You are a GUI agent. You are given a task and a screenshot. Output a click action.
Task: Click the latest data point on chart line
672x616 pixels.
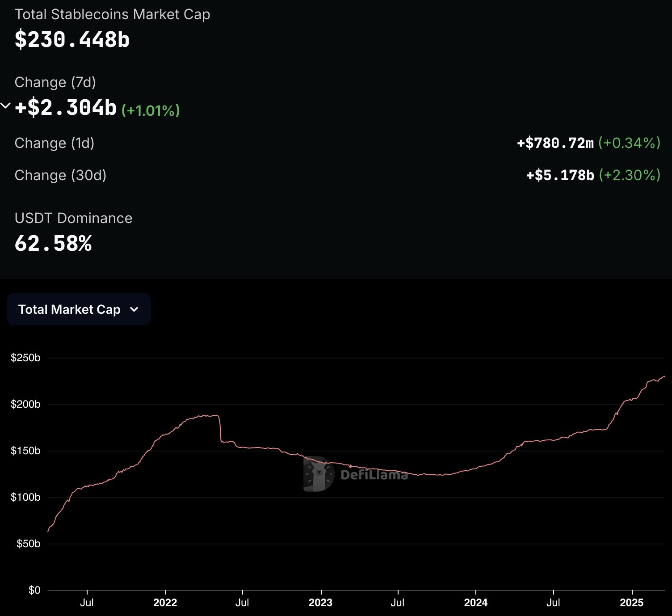click(x=664, y=376)
